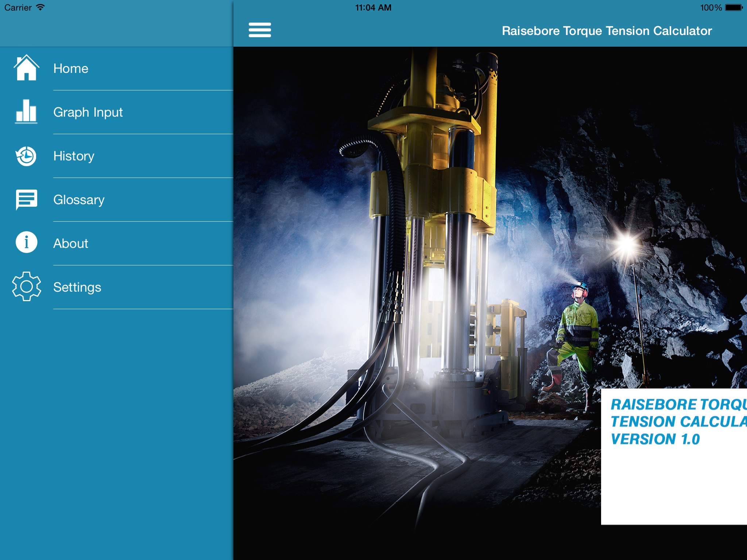This screenshot has width=747, height=560.
Task: Open the Settings menu entry
Action: [77, 287]
